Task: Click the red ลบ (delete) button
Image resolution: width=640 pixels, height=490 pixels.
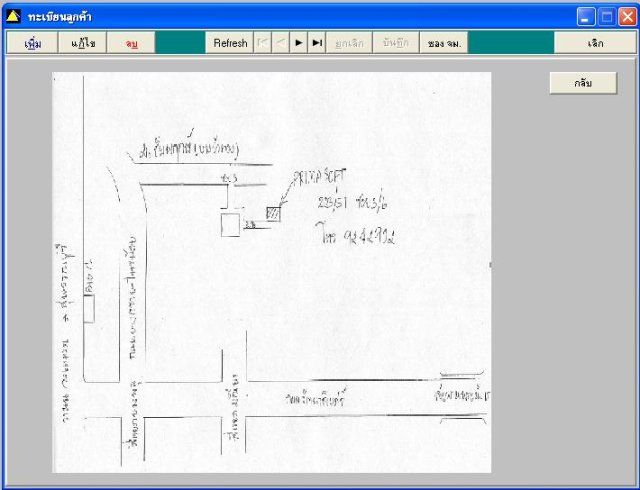Action: pyautogui.click(x=131, y=42)
